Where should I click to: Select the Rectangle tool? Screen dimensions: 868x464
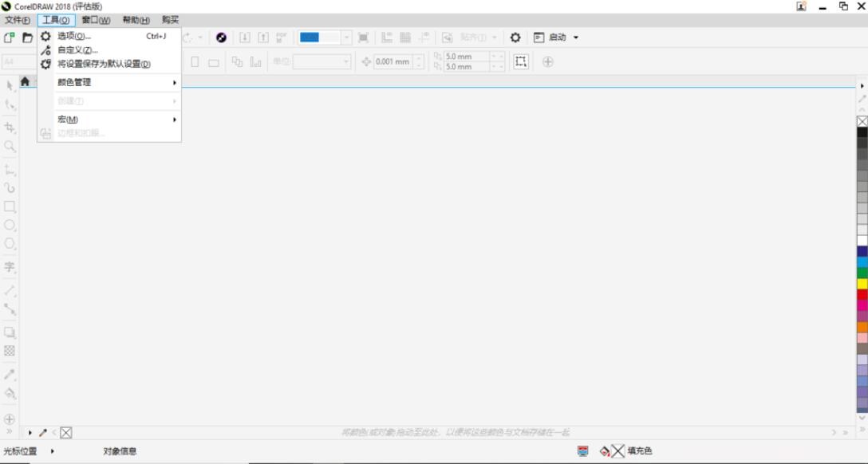click(x=10, y=206)
